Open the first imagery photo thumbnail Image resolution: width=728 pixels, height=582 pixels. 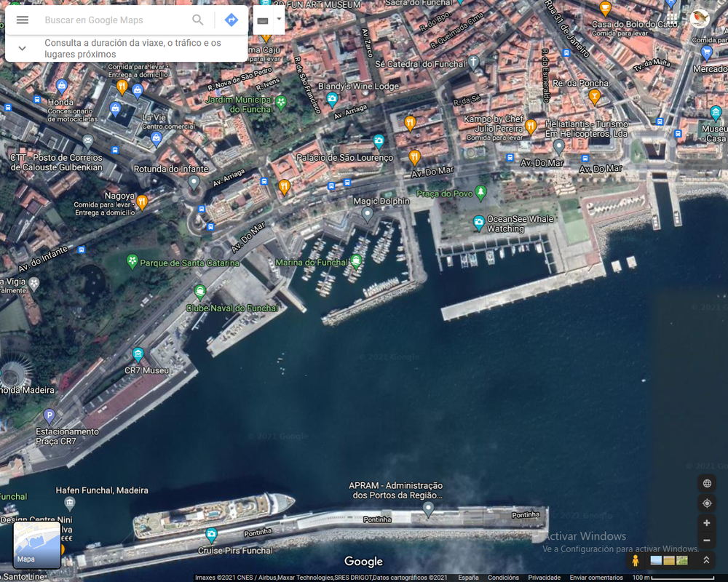click(x=656, y=561)
